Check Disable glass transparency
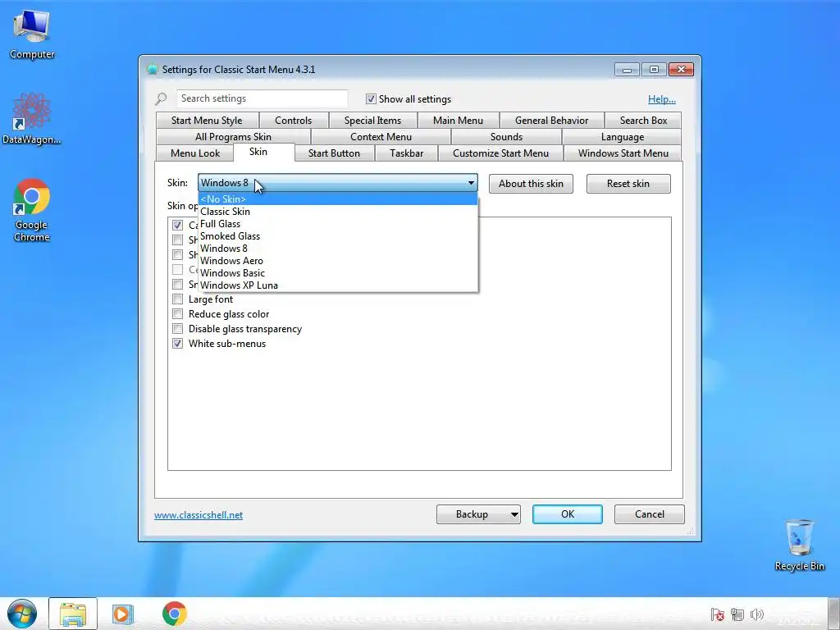The width and height of the screenshot is (840, 630). tap(177, 329)
